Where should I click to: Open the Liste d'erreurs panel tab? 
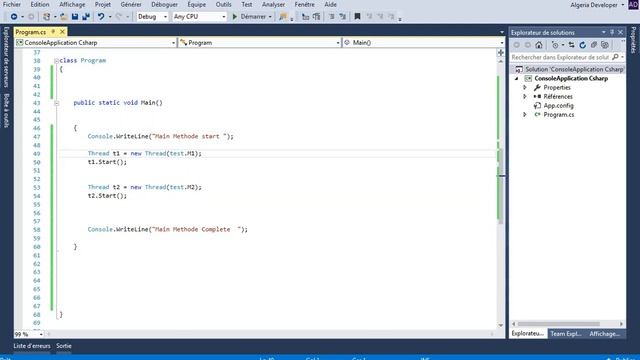point(32,346)
